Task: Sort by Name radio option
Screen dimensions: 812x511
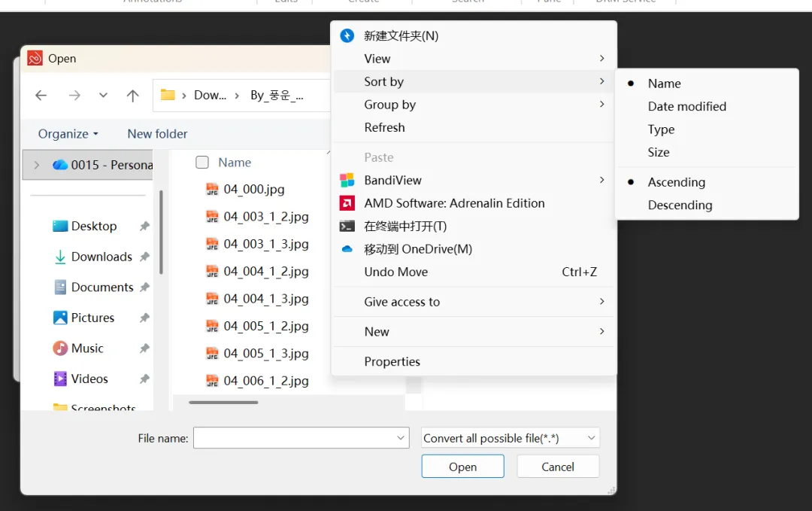Action: (707, 84)
